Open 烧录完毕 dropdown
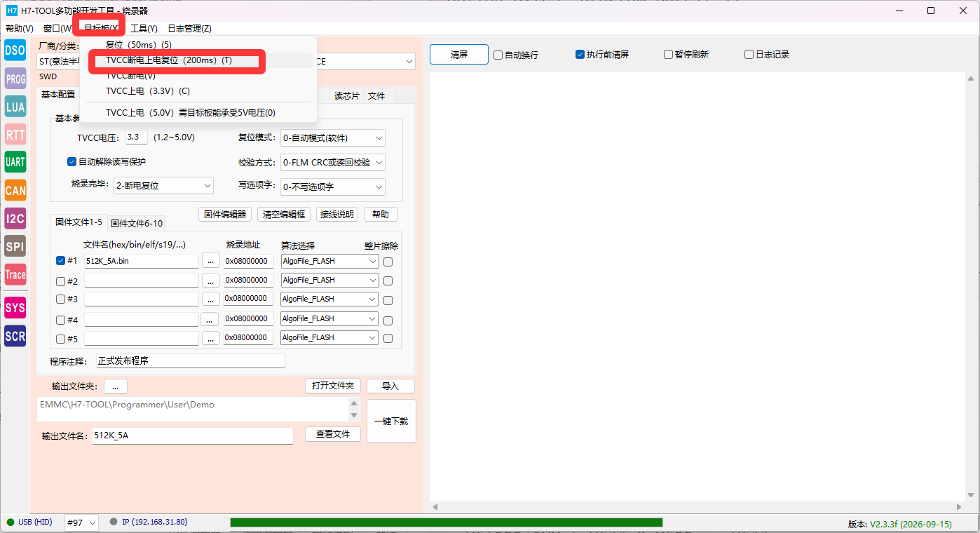Viewport: 980px width, 533px height. tap(163, 186)
